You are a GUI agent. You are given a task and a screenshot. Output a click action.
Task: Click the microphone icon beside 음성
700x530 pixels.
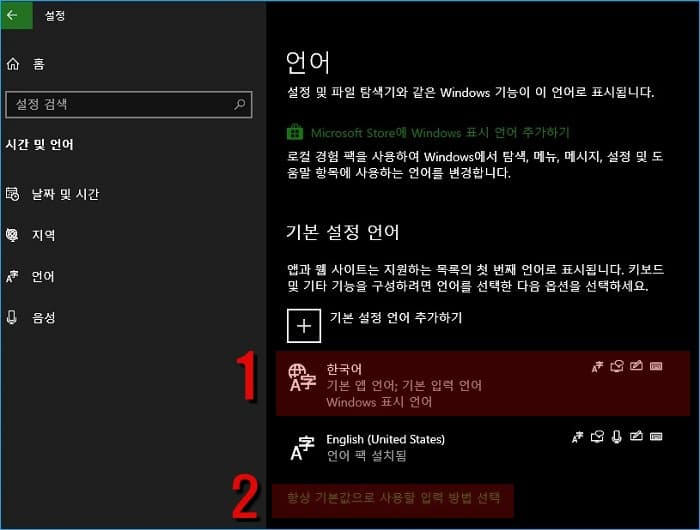pos(12,317)
